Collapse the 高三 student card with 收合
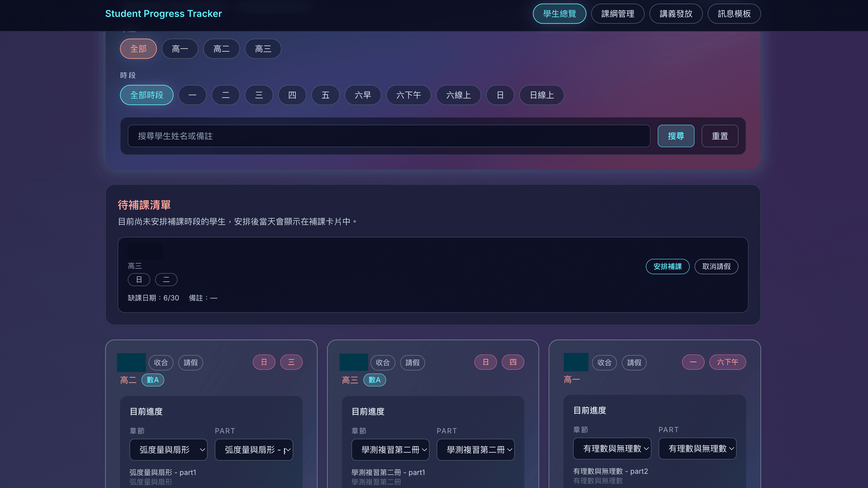868x488 pixels. coord(383,363)
